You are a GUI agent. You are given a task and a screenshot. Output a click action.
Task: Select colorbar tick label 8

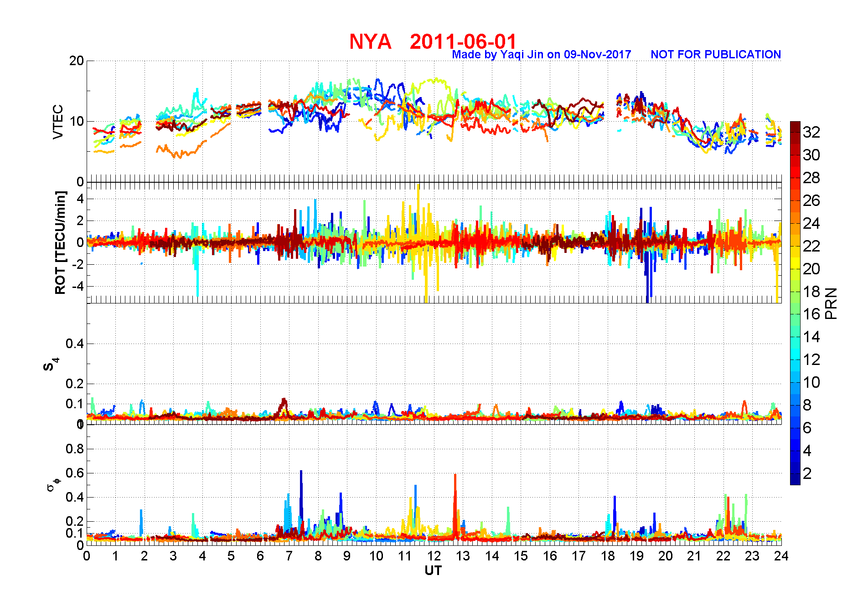point(807,405)
